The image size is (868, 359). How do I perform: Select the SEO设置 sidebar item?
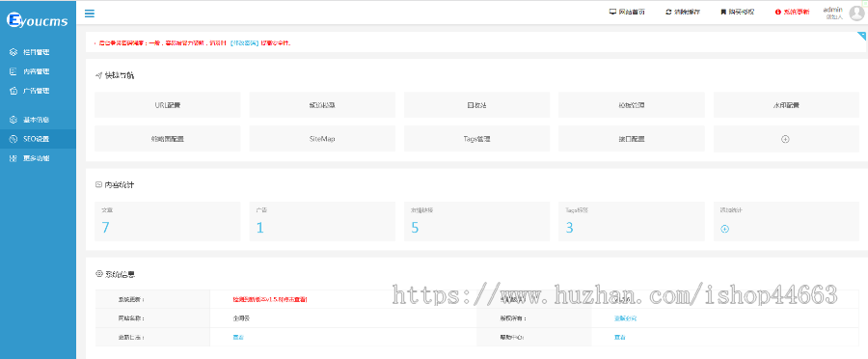click(x=39, y=139)
